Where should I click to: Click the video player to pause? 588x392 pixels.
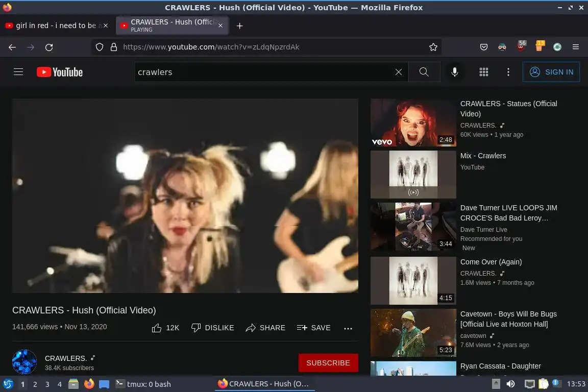[185, 195]
